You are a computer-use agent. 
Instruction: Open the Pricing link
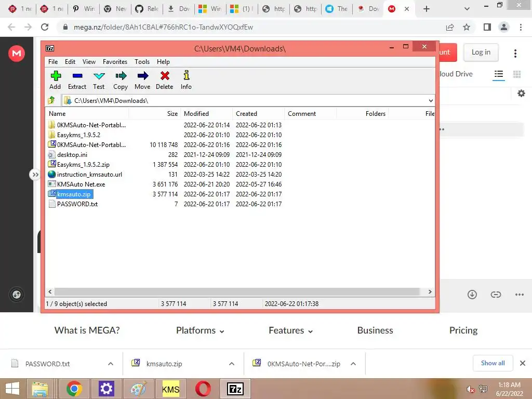tap(463, 330)
